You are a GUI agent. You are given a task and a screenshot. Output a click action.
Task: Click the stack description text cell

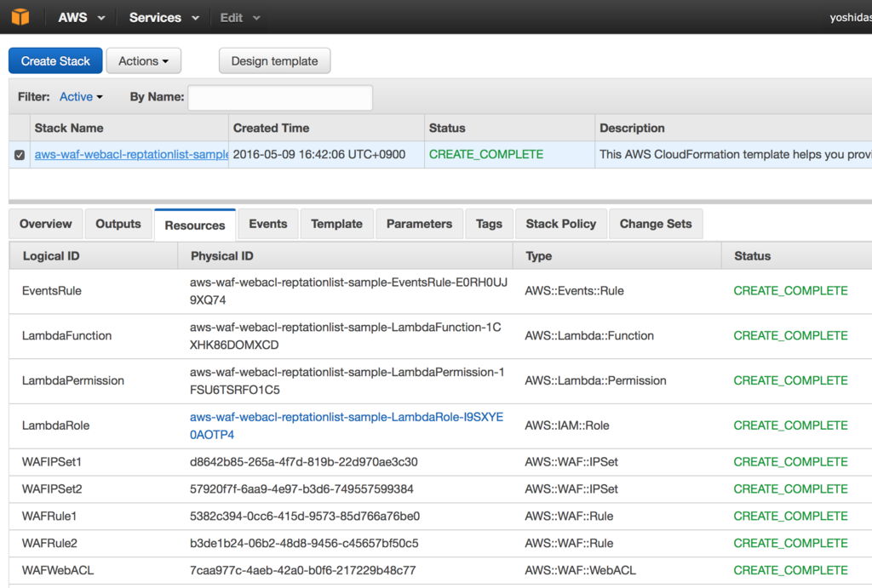(x=735, y=155)
